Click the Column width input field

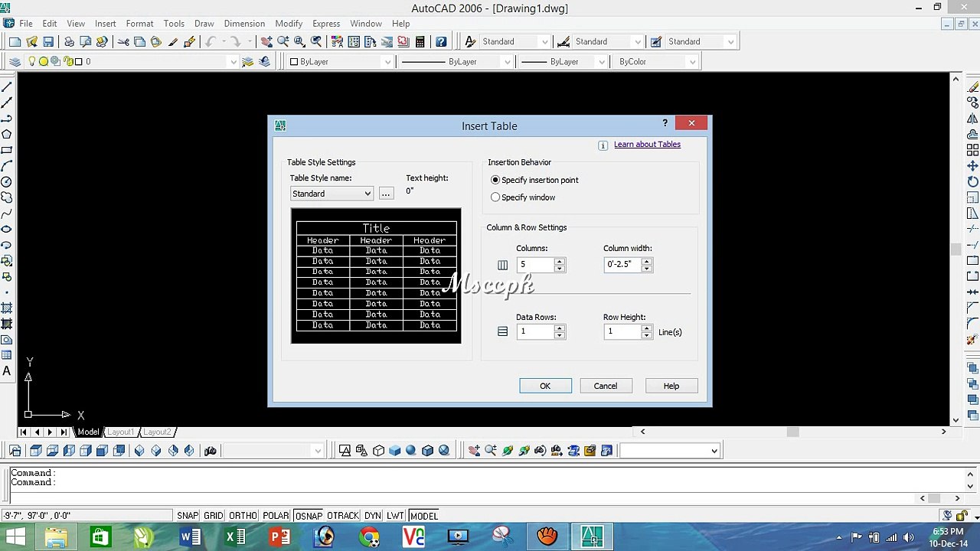pos(622,264)
